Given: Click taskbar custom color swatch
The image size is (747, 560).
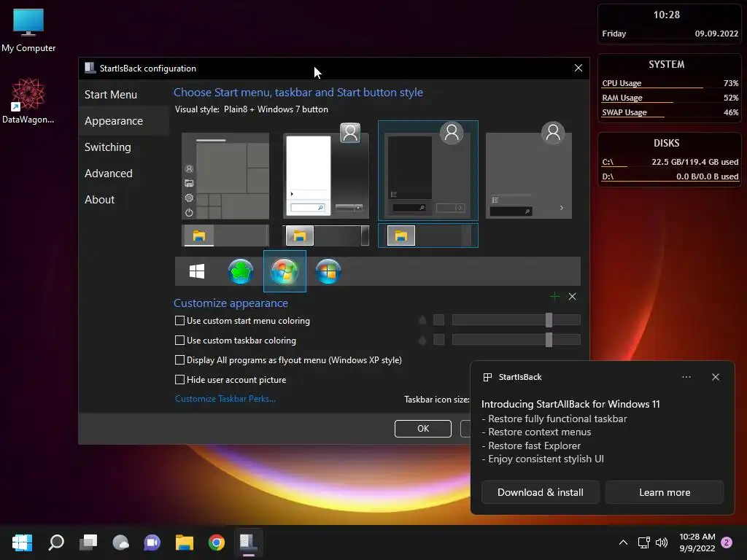Looking at the screenshot, I should point(438,340).
